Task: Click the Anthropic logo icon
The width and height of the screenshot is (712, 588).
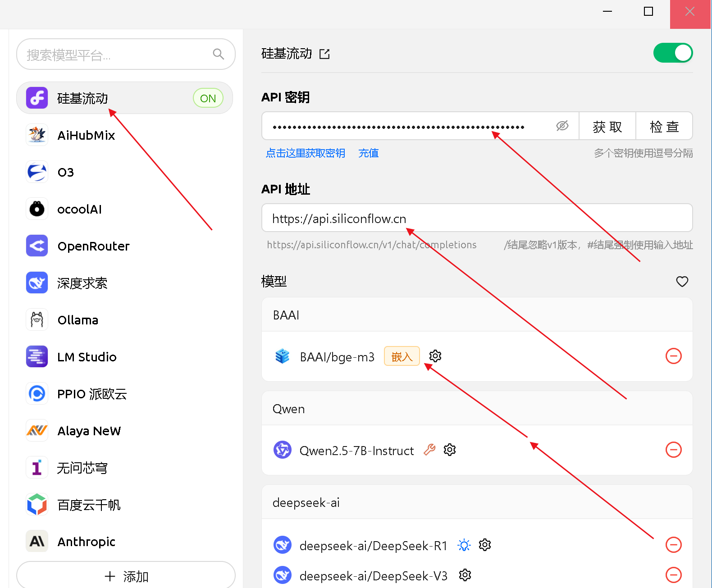Action: pyautogui.click(x=37, y=541)
